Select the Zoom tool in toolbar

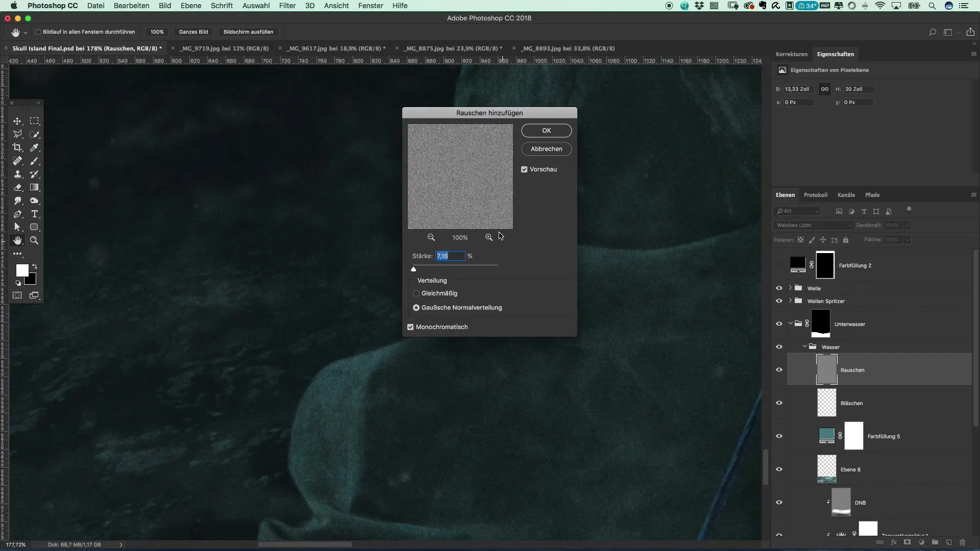coord(35,240)
